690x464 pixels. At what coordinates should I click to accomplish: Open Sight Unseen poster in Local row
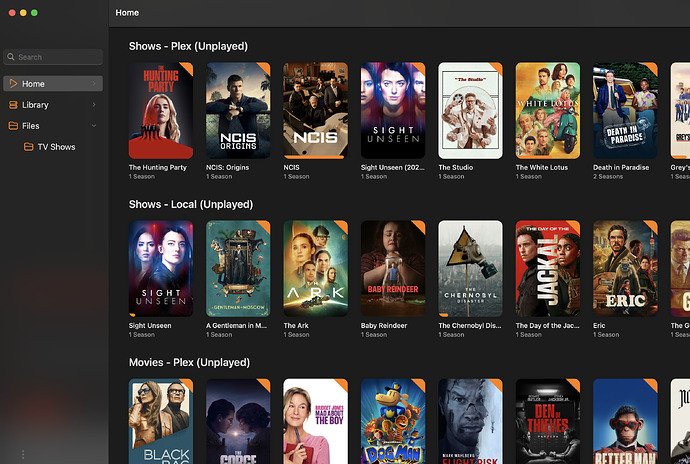click(161, 269)
